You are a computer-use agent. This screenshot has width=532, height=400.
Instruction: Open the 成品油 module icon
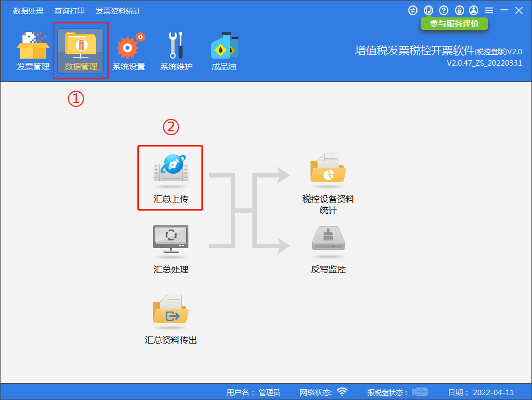pos(224,51)
